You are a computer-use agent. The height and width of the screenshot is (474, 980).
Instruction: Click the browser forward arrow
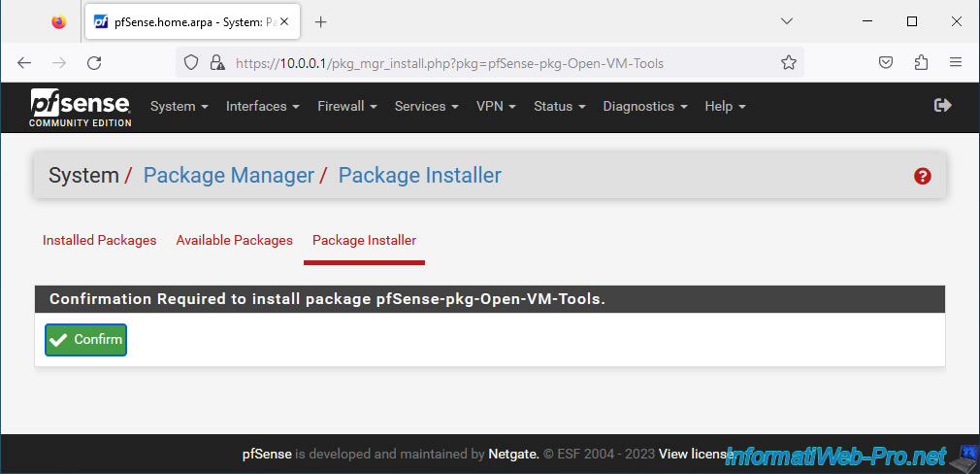59,62
